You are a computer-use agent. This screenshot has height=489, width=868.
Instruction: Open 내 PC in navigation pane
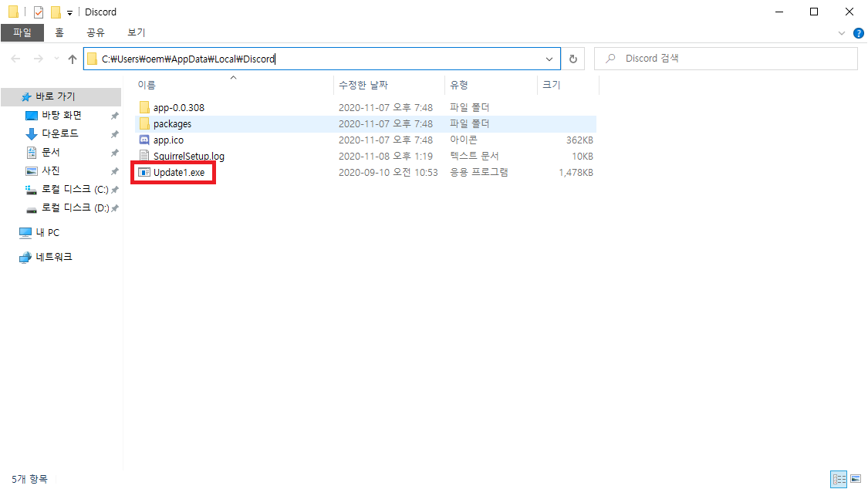[47, 232]
